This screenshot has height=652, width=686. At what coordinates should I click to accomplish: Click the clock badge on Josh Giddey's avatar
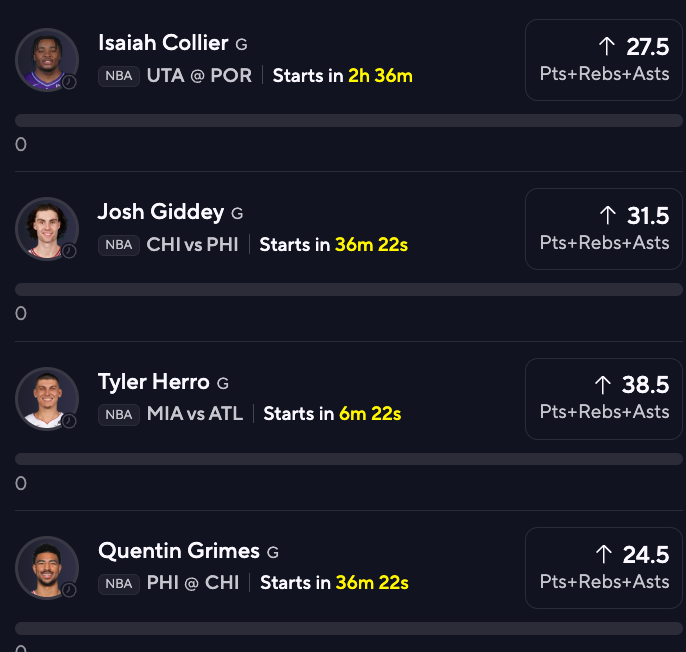[x=69, y=251]
